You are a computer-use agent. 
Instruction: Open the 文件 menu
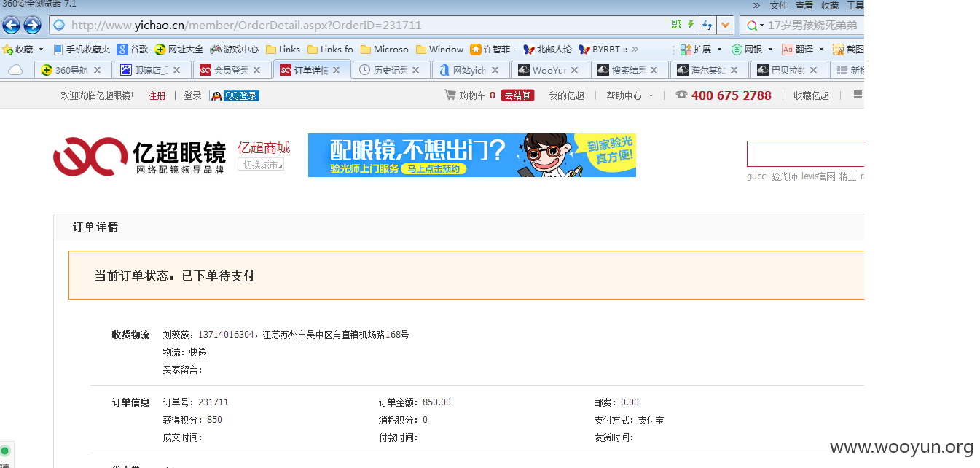[779, 6]
